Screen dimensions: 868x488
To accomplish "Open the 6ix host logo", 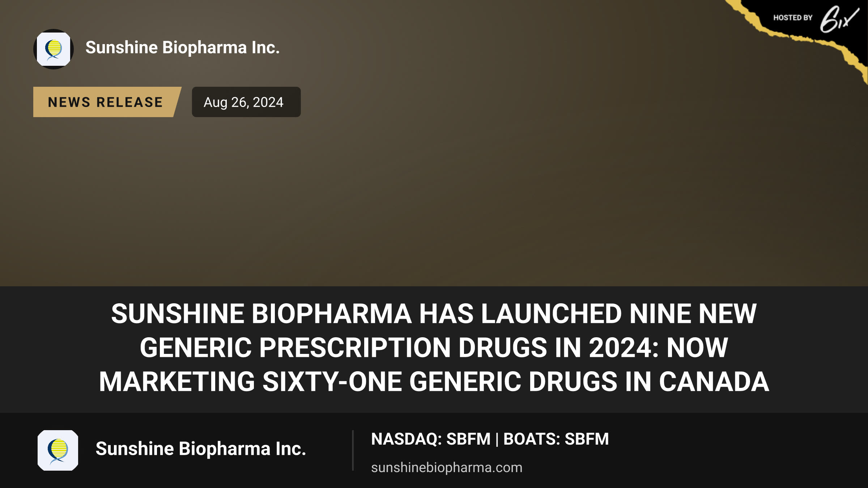I will 839,19.
